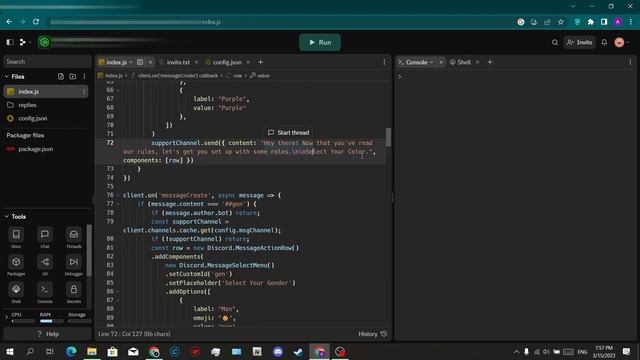
Task: Open the Replit navigation menu icon
Action: pyautogui.click(x=24, y=42)
